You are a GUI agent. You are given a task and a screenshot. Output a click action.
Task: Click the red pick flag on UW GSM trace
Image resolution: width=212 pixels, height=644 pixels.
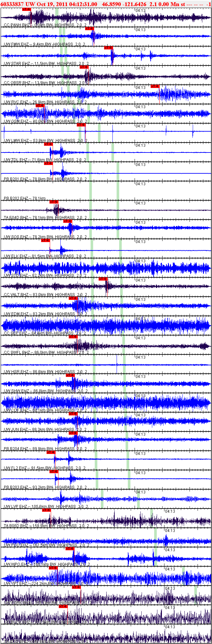click(40, 106)
